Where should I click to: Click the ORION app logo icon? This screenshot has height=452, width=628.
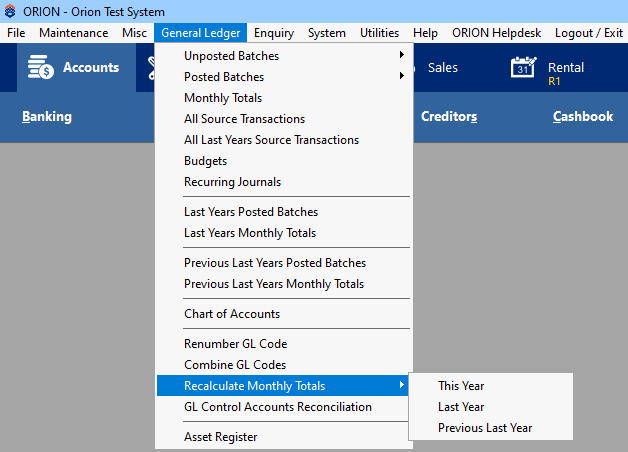[10, 11]
